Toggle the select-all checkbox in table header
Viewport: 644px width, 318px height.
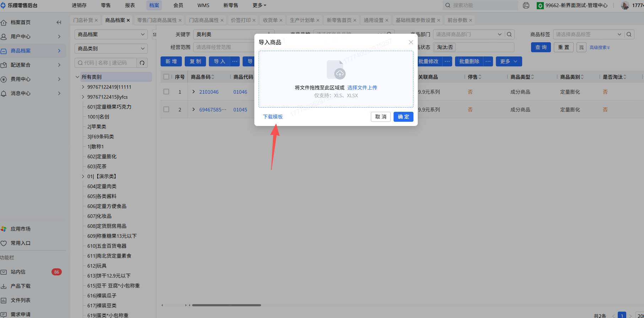[166, 77]
